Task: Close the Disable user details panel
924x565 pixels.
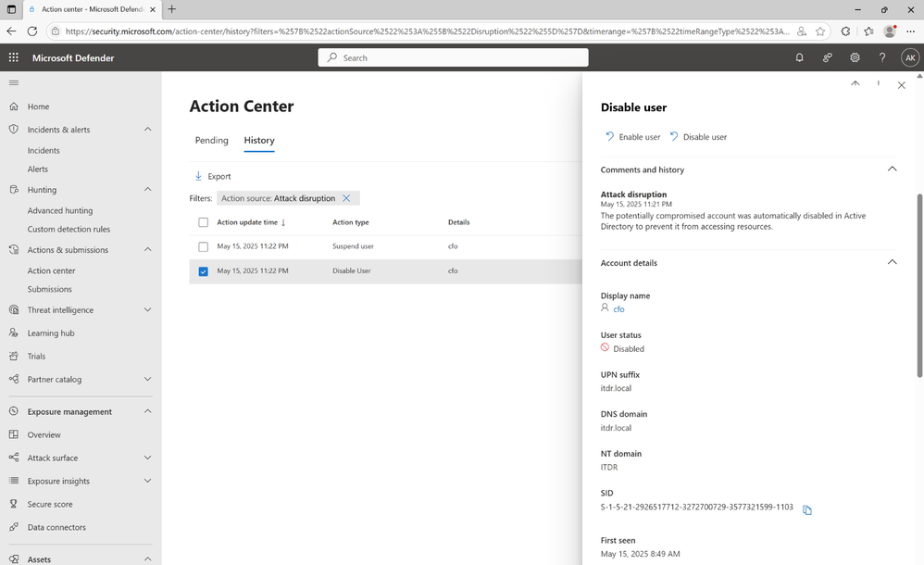Action: tap(901, 85)
